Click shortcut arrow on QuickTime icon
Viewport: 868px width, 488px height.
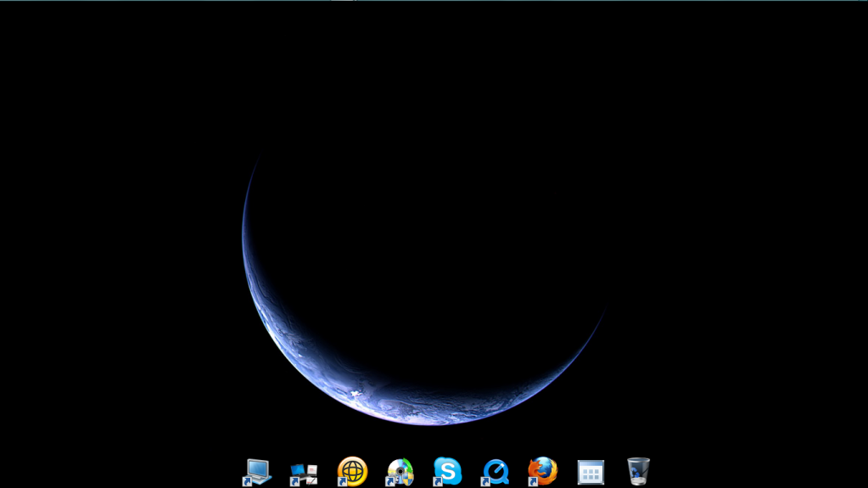pyautogui.click(x=485, y=481)
